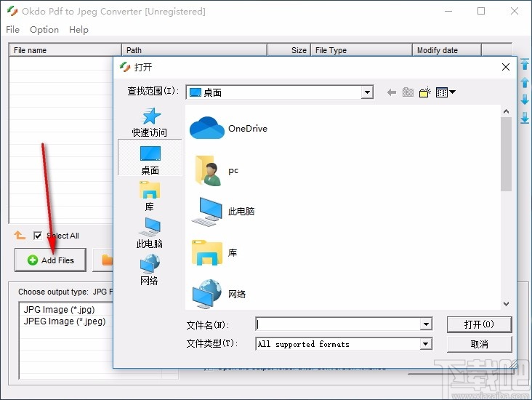Sort by Modify date column header

pos(447,50)
